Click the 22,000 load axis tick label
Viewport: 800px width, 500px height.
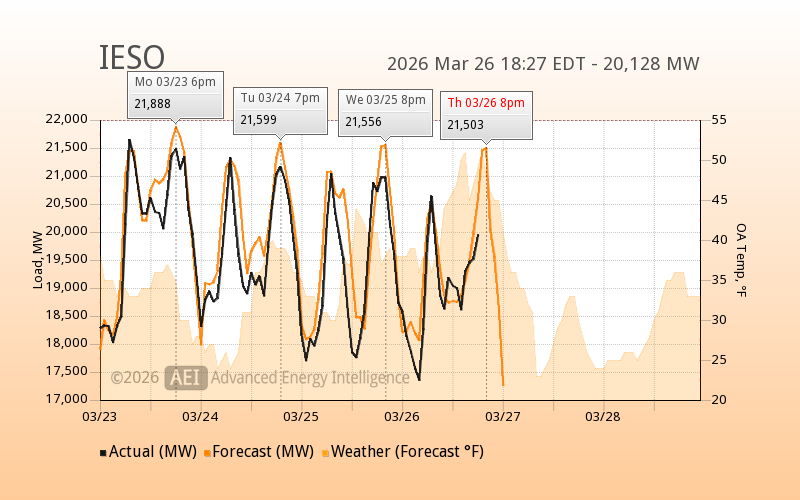(68, 119)
